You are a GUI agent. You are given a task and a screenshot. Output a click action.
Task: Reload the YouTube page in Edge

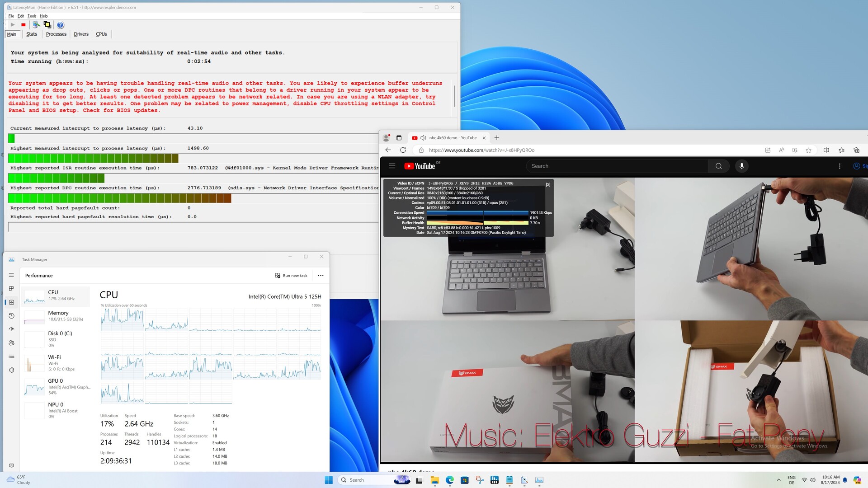[403, 150]
